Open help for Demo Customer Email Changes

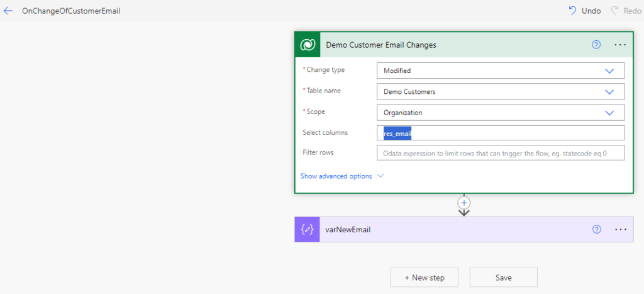coord(596,45)
